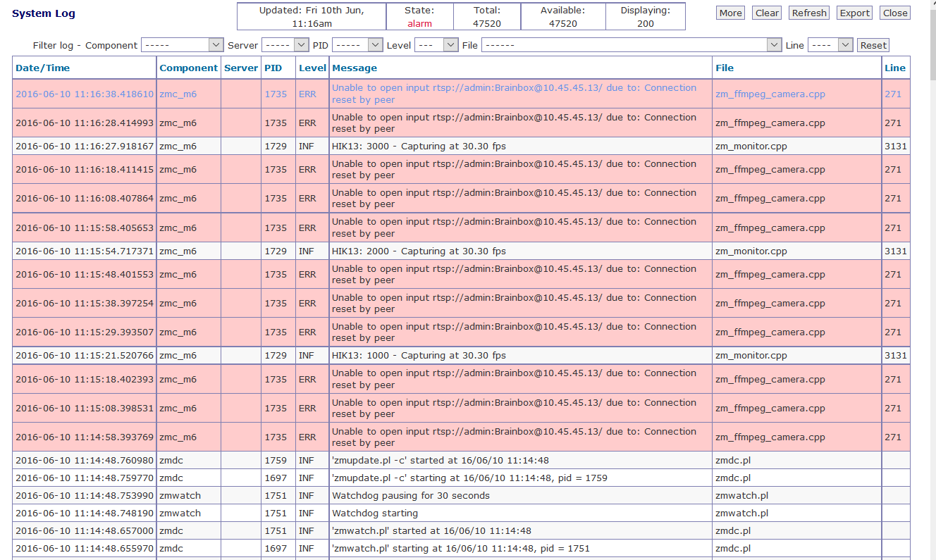Click message 'HIK13: 2000 - Capturing at 30.30 fps'
Image resolution: width=936 pixels, height=560 pixels.
(419, 251)
